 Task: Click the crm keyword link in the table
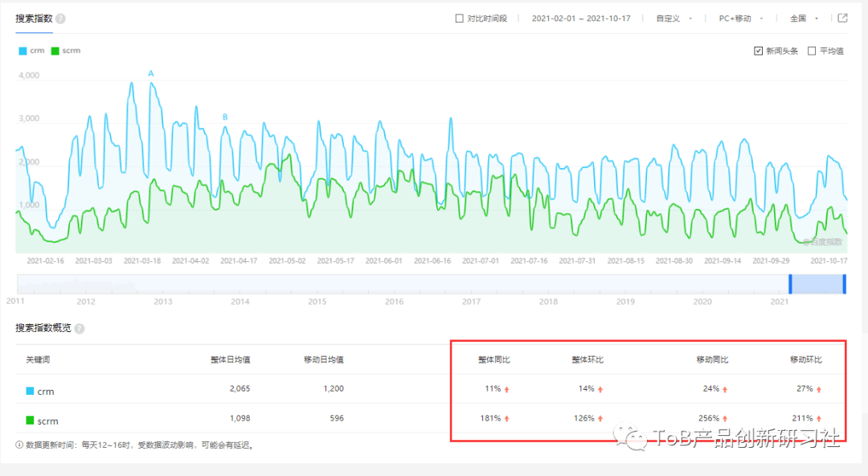click(43, 391)
